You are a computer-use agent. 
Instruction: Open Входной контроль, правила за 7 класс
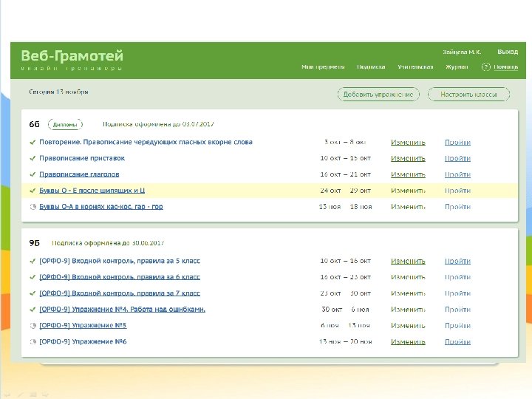coord(120,293)
